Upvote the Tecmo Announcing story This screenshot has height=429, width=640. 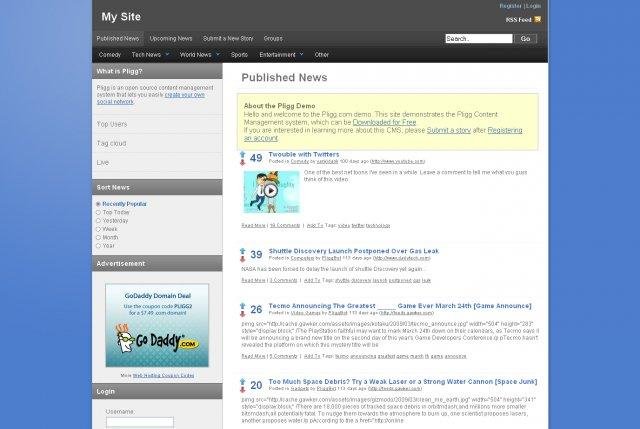click(242, 306)
